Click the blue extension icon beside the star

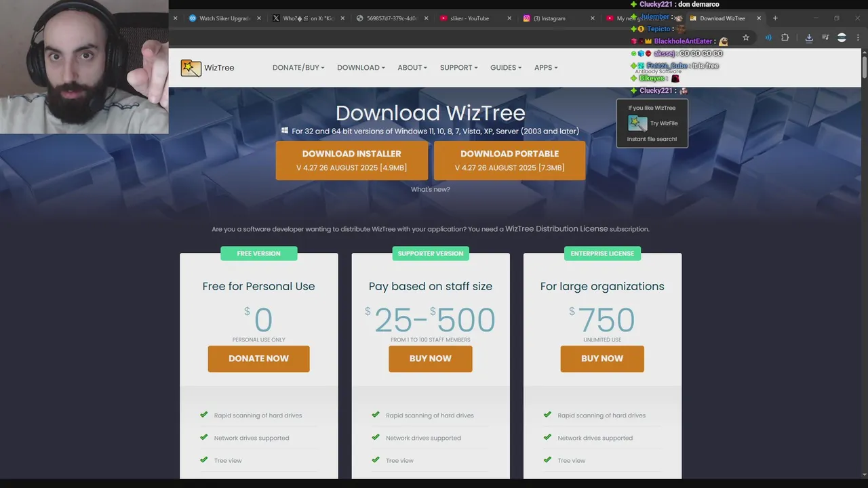(x=768, y=38)
